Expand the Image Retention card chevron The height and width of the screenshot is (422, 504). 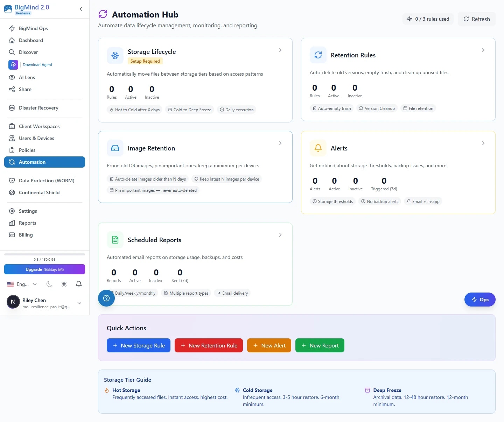click(x=280, y=143)
